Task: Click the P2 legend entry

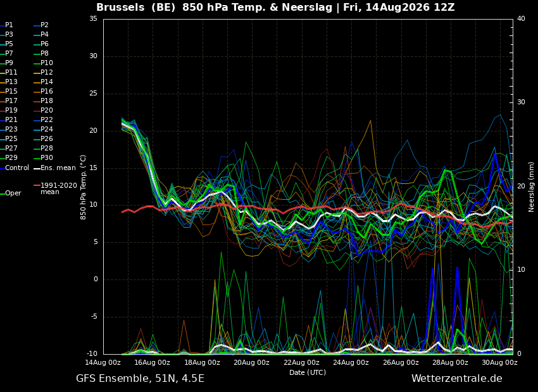Action: click(41, 25)
